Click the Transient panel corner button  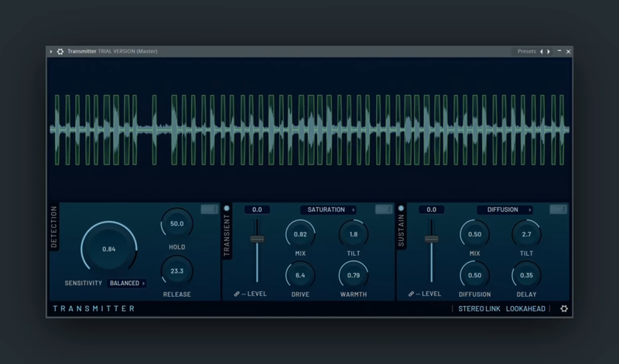tap(384, 209)
